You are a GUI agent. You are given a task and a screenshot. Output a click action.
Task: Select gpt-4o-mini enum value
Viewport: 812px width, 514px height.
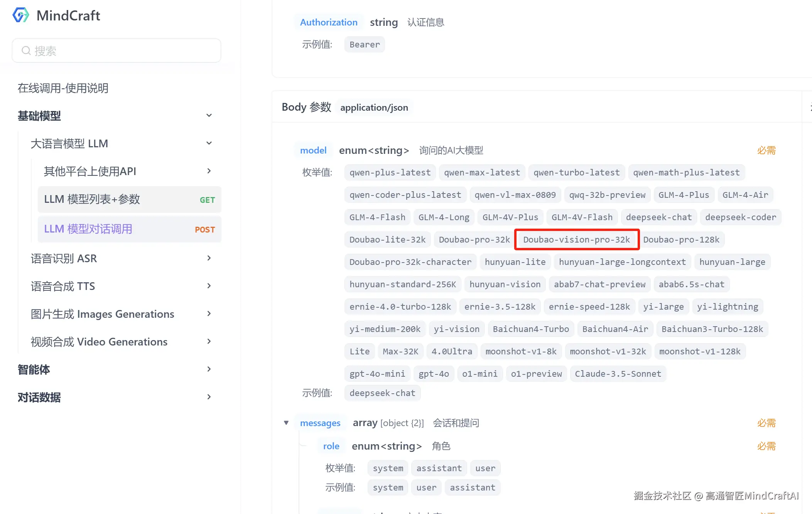coord(377,374)
